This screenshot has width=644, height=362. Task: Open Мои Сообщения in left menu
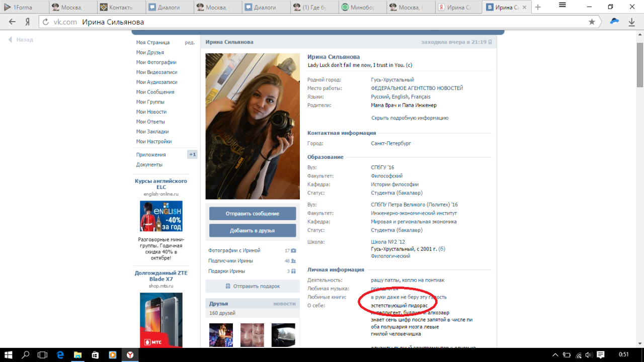pyautogui.click(x=155, y=92)
